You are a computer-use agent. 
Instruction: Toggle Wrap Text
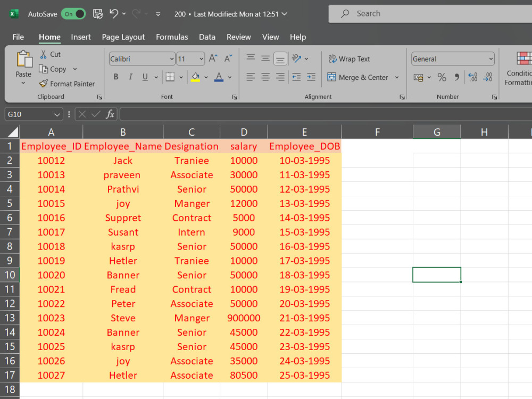tap(349, 59)
